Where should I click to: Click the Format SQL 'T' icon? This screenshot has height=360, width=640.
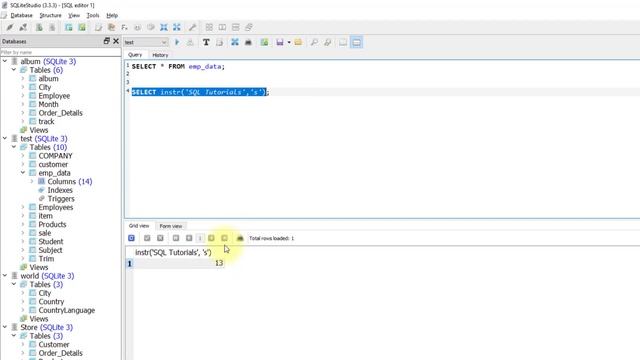pyautogui.click(x=206, y=42)
